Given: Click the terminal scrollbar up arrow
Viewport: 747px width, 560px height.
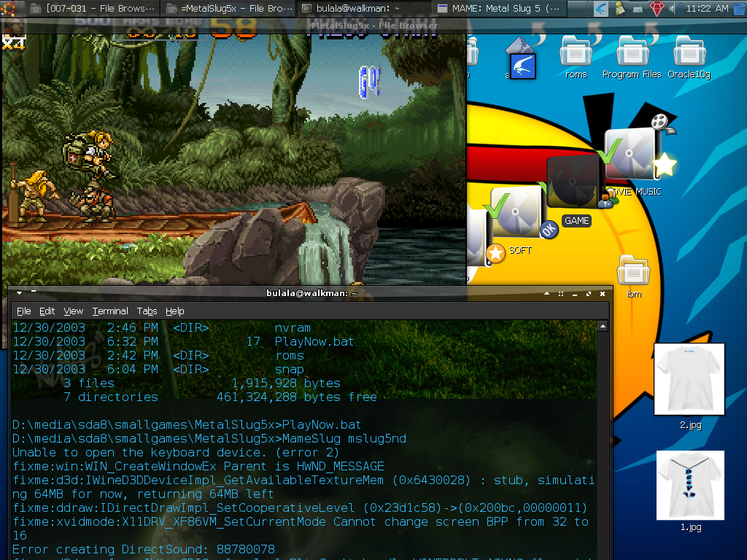Looking at the screenshot, I should pos(603,326).
